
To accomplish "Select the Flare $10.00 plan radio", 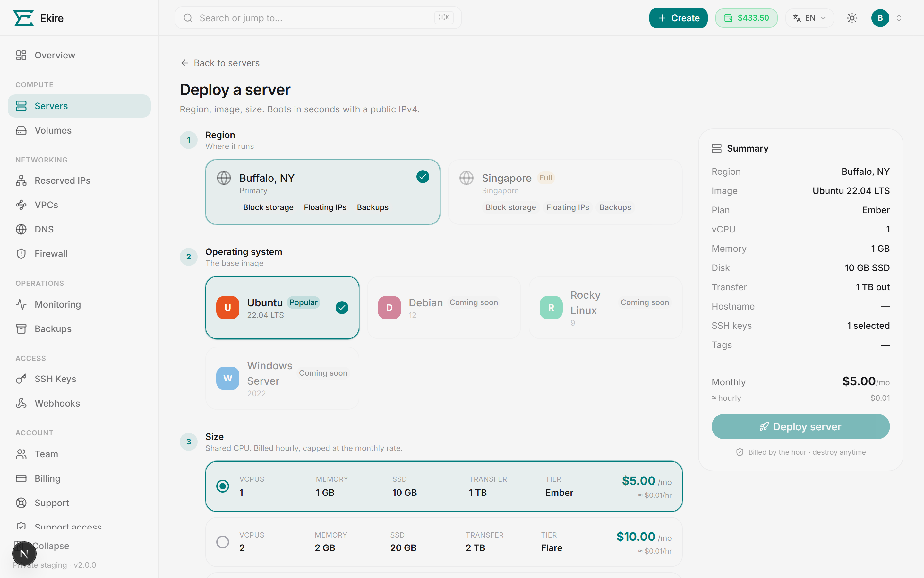I will pos(223,542).
